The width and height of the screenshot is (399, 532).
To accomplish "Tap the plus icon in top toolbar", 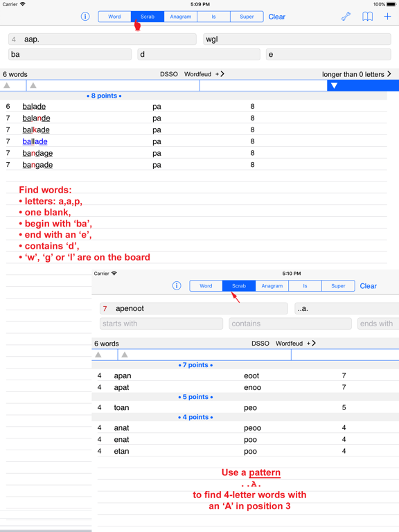I will tap(387, 17).
